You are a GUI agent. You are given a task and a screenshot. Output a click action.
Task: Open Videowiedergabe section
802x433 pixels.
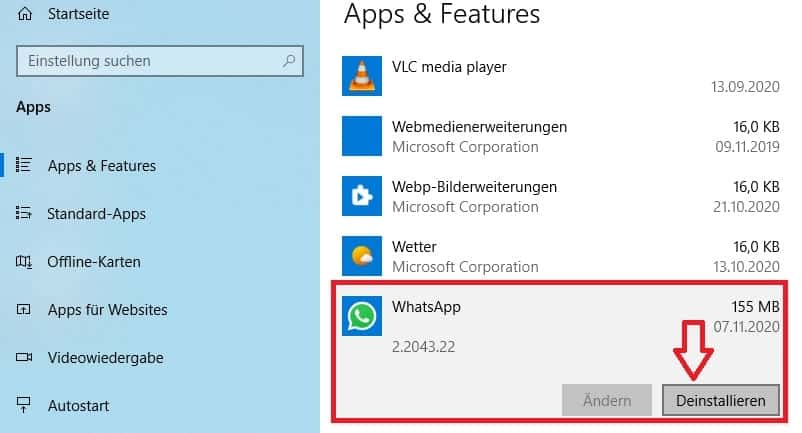pos(105,358)
